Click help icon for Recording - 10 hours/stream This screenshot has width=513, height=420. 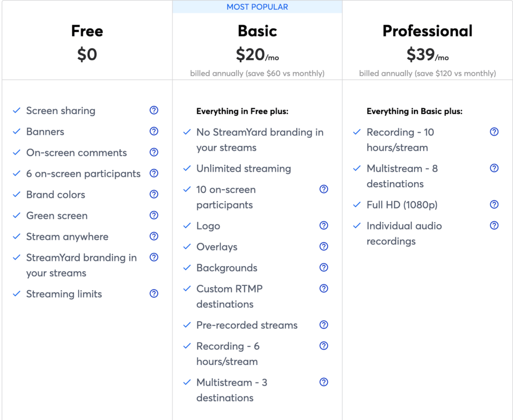(494, 132)
